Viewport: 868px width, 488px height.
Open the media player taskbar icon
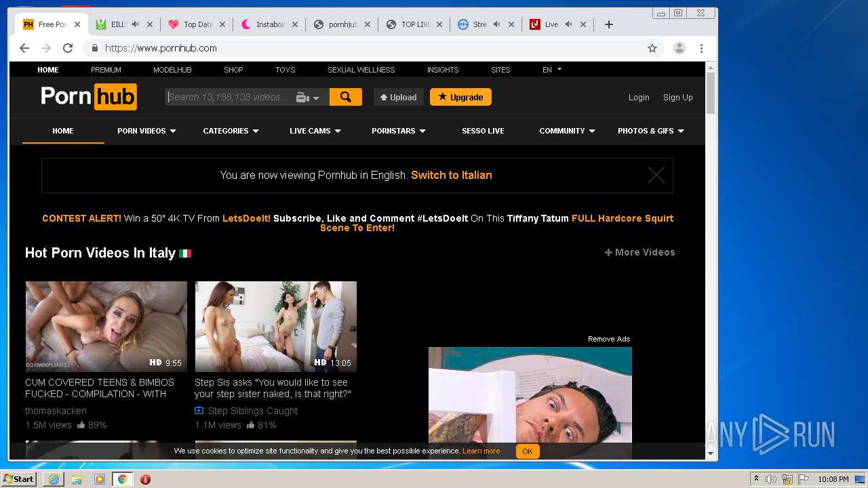[100, 479]
